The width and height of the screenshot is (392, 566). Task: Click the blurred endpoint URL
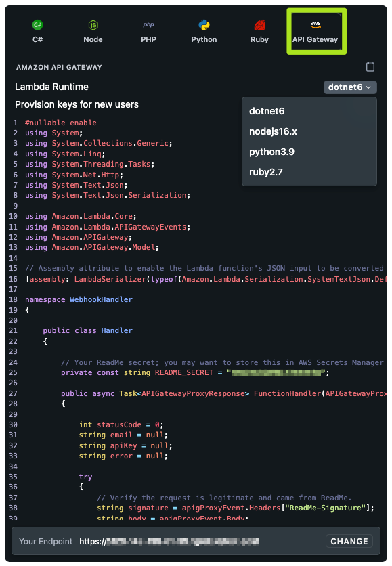point(169,541)
